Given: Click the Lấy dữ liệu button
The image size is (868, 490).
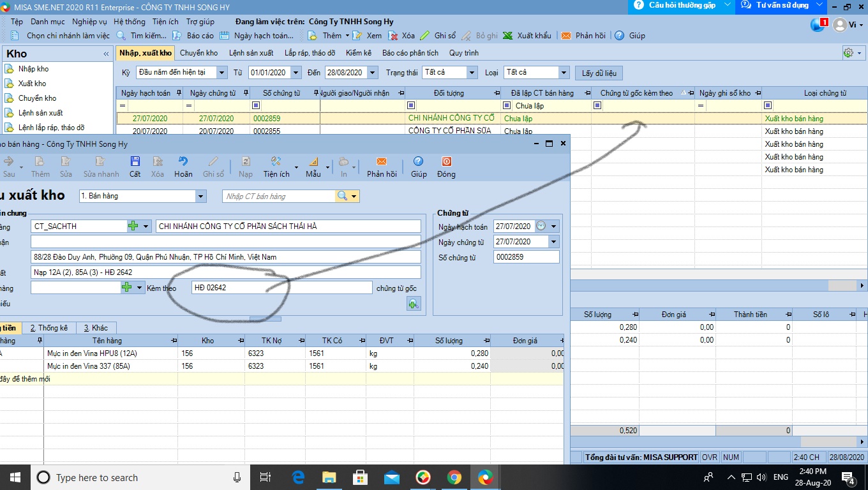Looking at the screenshot, I should click(599, 73).
